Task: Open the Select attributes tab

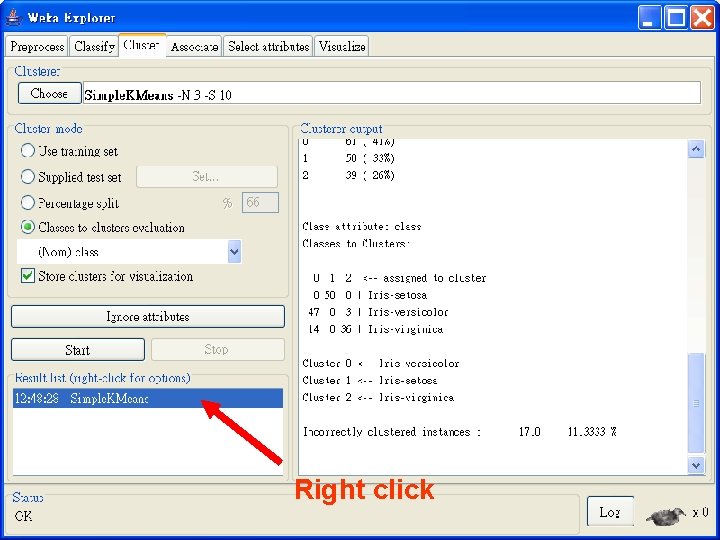Action: (268, 46)
